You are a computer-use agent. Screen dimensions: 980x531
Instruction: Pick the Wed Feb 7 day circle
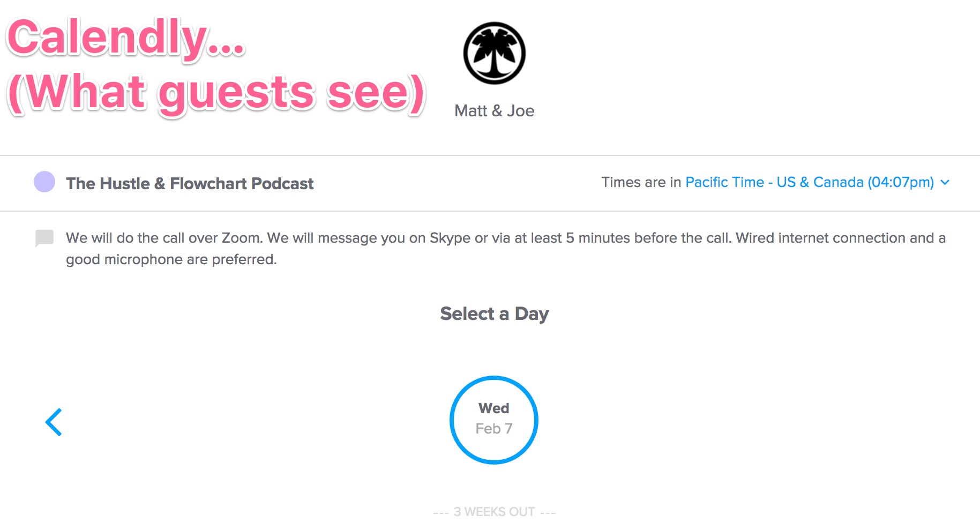click(x=494, y=420)
